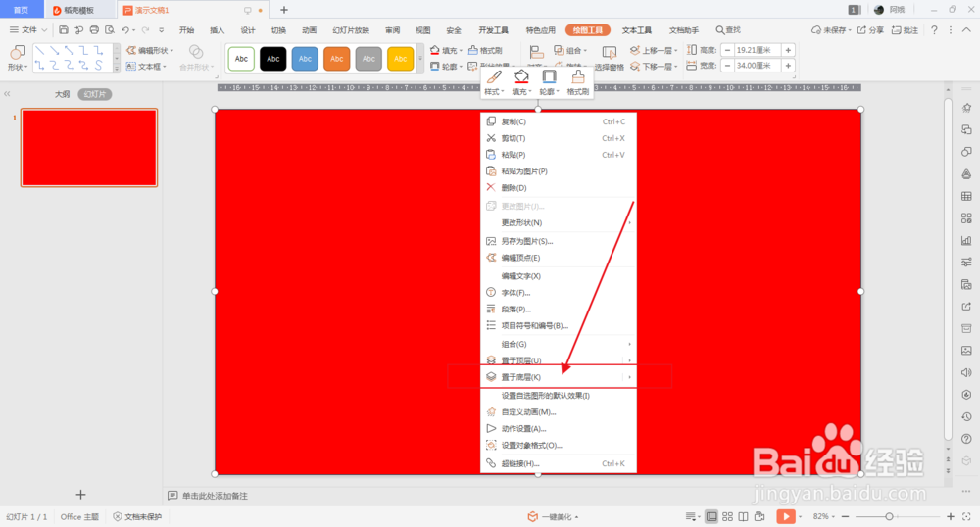Screen dimensions: 980x527
Task: Select the red slide 1 thumbnail
Action: tap(89, 147)
